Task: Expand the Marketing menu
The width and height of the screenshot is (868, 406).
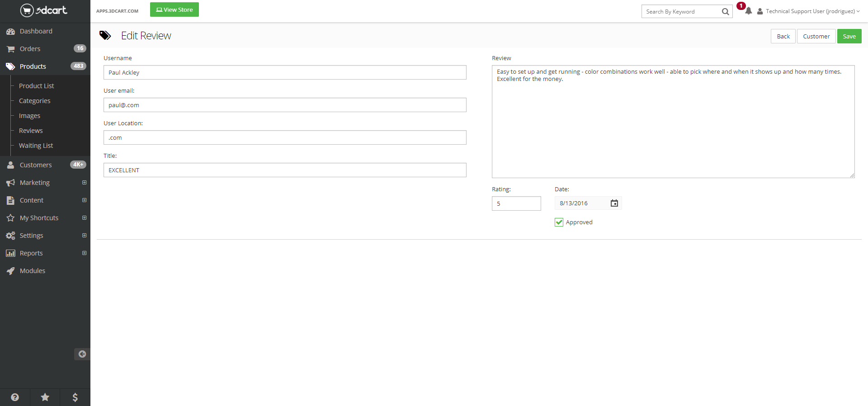Action: point(84,183)
